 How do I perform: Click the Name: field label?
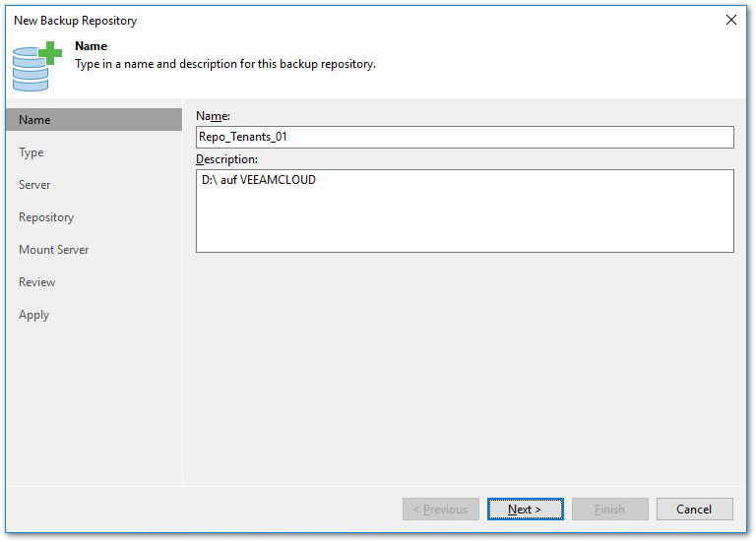(x=213, y=116)
